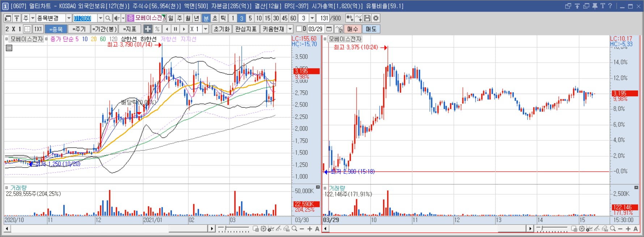Select the 주 weekly period toggle
This screenshot has height=237, width=644.
point(179,18)
